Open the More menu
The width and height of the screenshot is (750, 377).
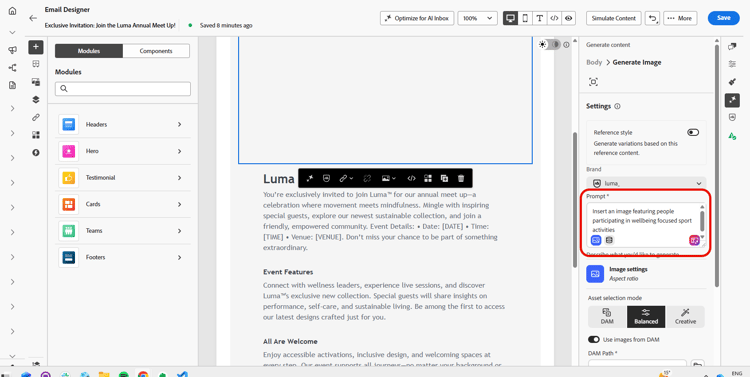pyautogui.click(x=680, y=18)
